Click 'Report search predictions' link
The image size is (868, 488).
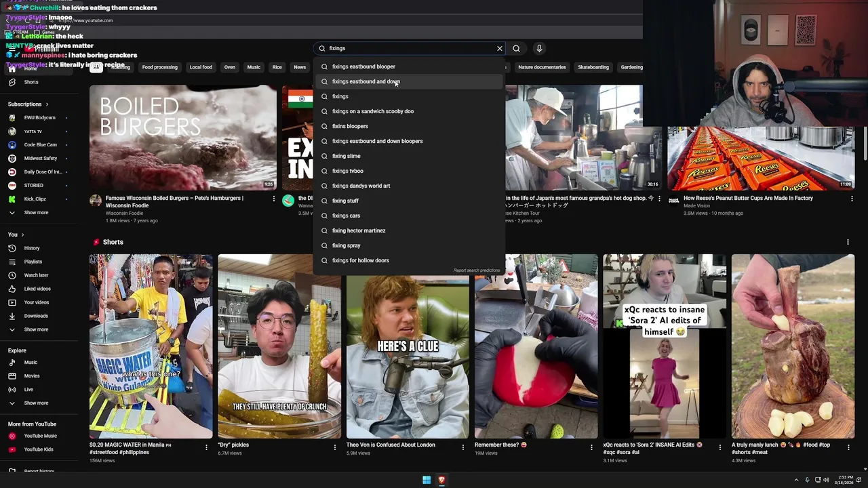click(477, 270)
